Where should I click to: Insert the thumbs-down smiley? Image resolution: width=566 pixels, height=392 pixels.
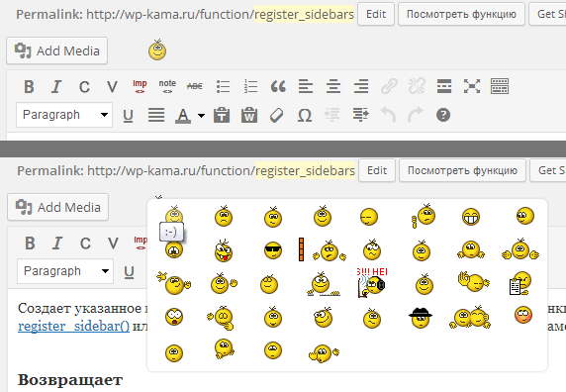pos(424,216)
